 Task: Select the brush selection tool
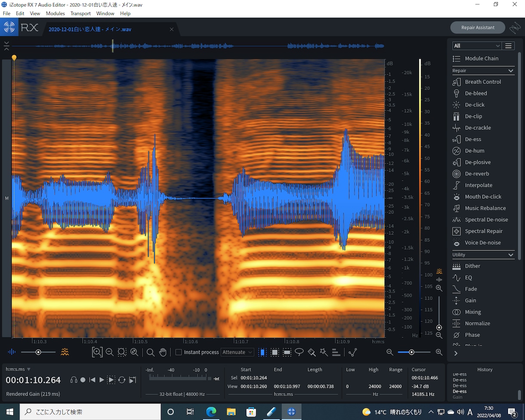(x=312, y=352)
